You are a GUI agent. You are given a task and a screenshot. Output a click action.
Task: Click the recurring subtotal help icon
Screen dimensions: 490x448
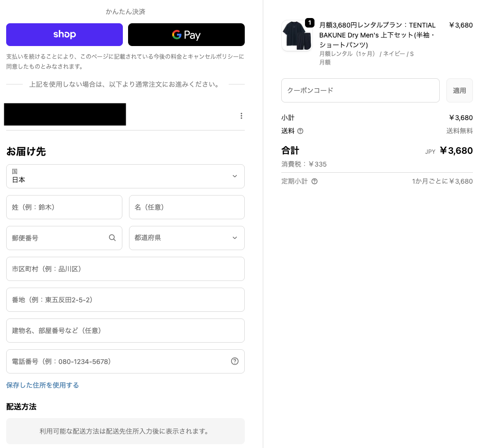(x=314, y=181)
